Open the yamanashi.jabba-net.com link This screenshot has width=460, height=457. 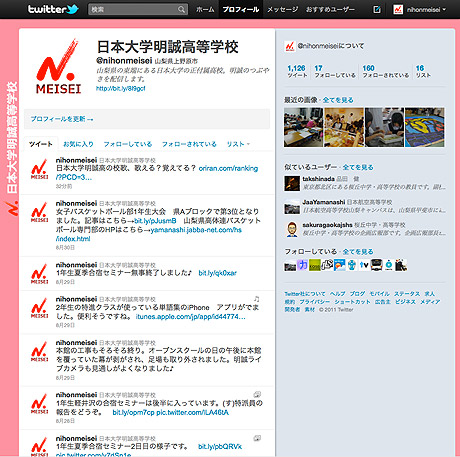pos(196,230)
